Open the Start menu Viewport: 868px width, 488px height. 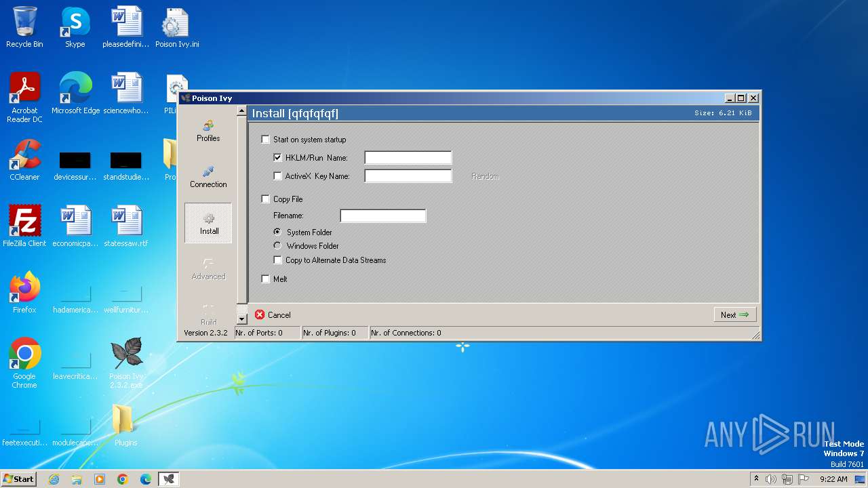19,479
